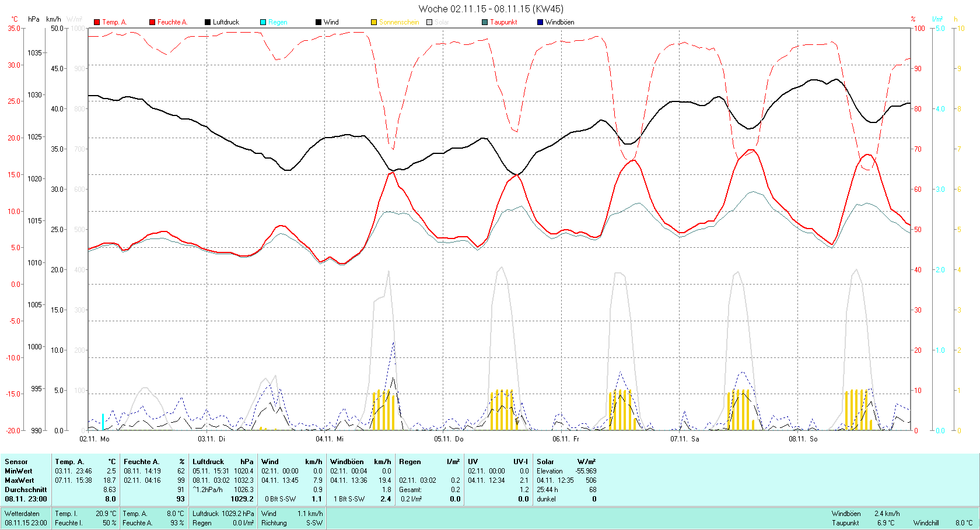Click the solar elevation value '-55.969'
This screenshot has height=530, width=980.
pos(586,471)
